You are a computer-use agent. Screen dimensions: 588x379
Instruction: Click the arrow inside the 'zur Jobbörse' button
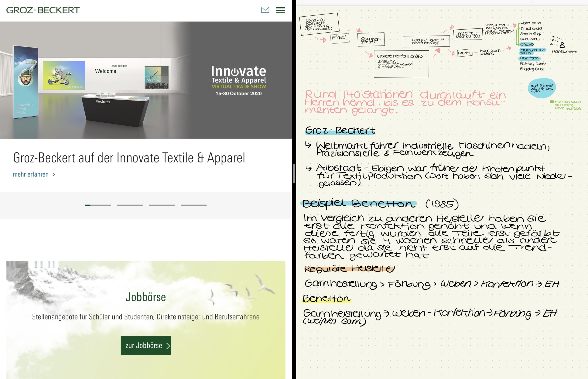[x=168, y=346]
